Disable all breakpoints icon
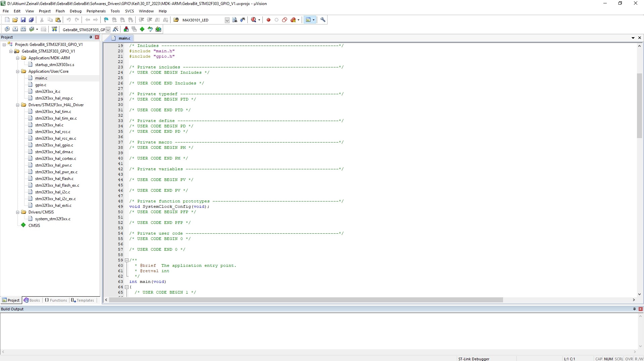Screen dimensions: 644x361 pos(285,20)
